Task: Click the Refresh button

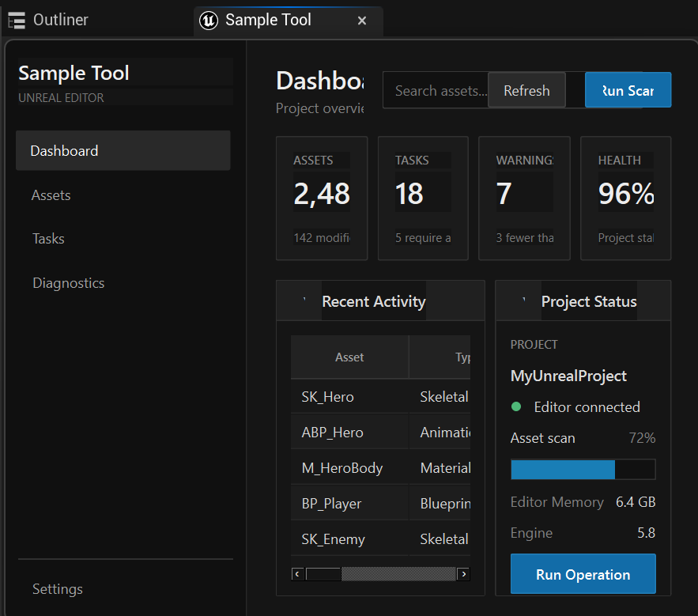Action: 526,90
